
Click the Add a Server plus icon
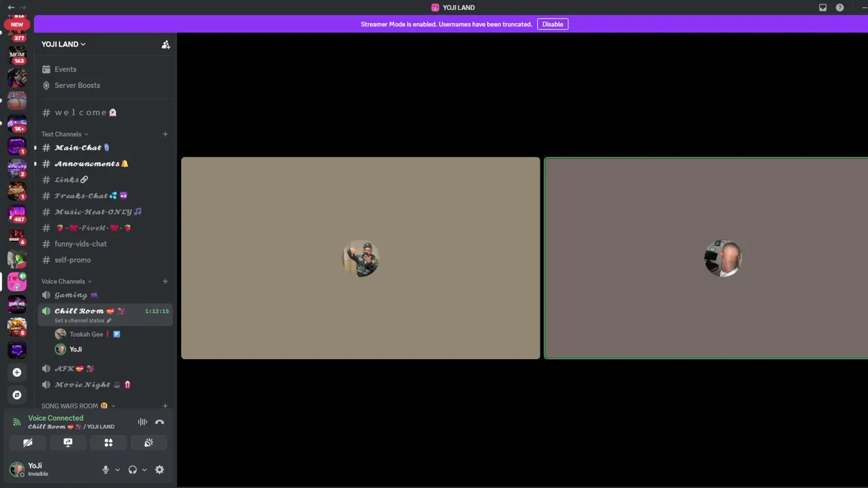tap(17, 372)
